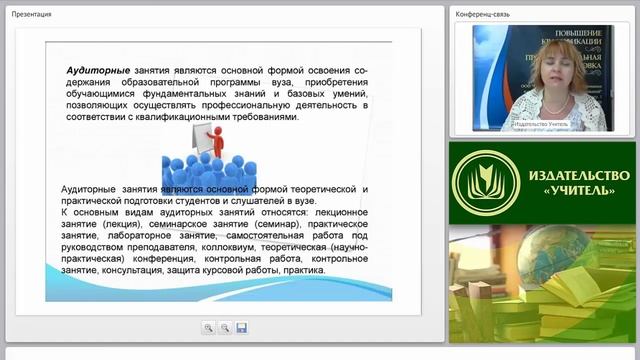Viewport: 640px width, 360px height.
Task: Click the "Издательство Учитель" caption on webcam video
Action: [540, 124]
